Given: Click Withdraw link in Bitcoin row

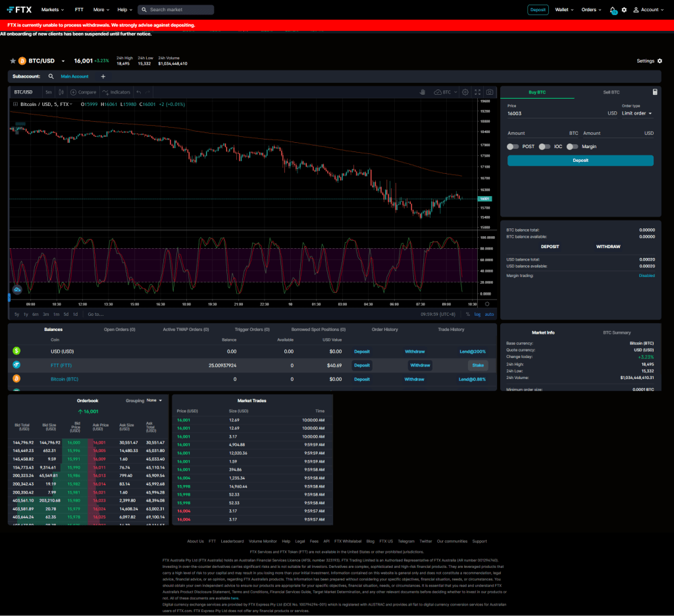Looking at the screenshot, I should tap(414, 379).
